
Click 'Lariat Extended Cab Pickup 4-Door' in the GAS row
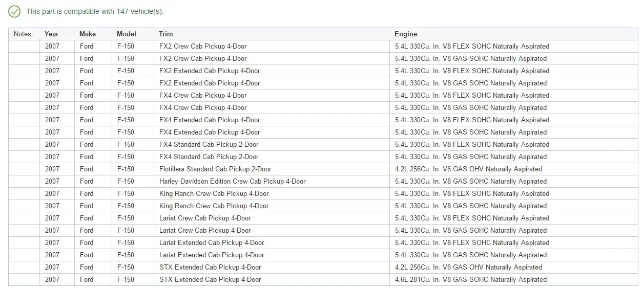[x=212, y=255]
